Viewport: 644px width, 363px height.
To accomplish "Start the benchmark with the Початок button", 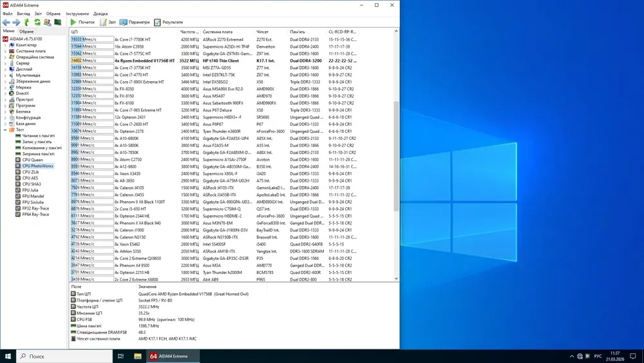I will pyautogui.click(x=82, y=22).
